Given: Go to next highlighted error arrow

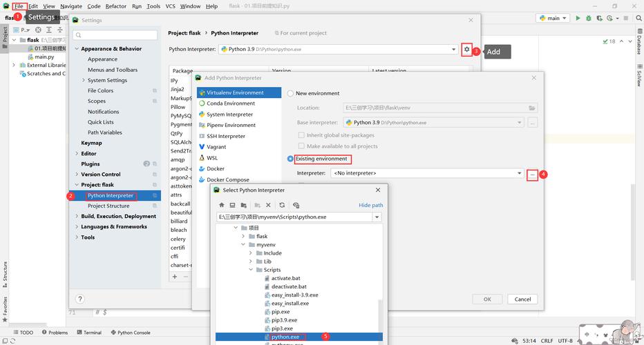Looking at the screenshot, I should click(x=630, y=41).
